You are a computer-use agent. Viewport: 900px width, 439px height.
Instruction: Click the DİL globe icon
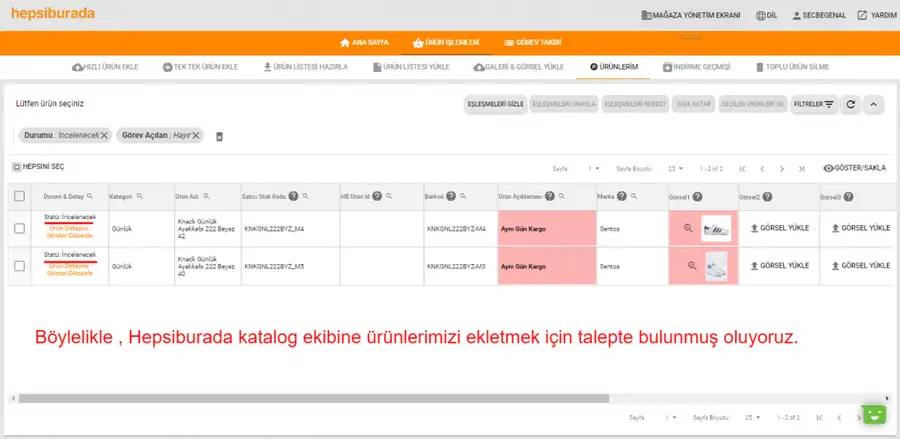(x=761, y=15)
